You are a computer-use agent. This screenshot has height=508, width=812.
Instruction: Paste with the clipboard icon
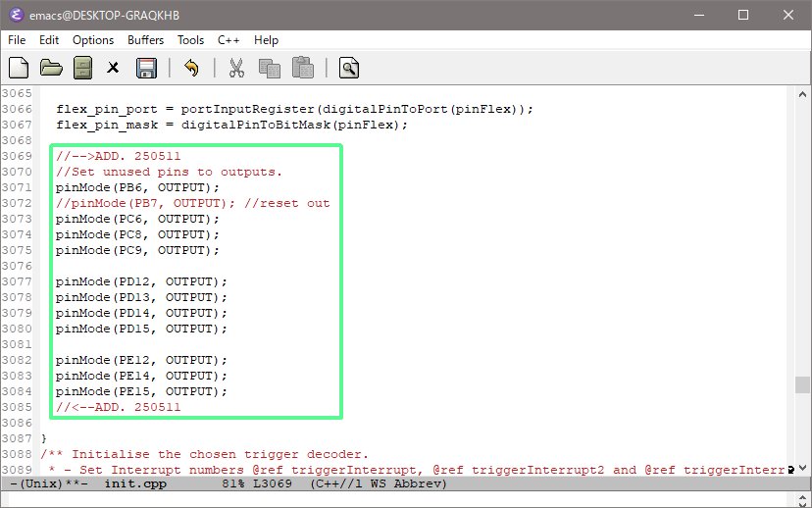303,68
